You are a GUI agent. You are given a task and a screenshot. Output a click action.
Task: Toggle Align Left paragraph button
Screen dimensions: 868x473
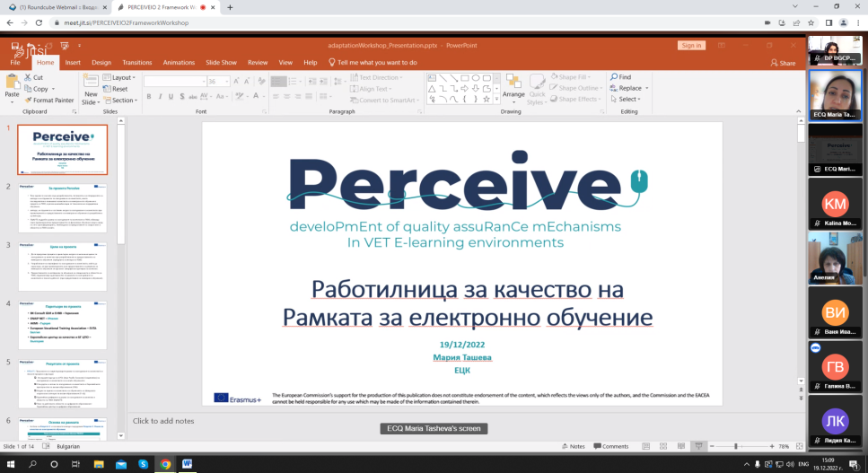(276, 96)
